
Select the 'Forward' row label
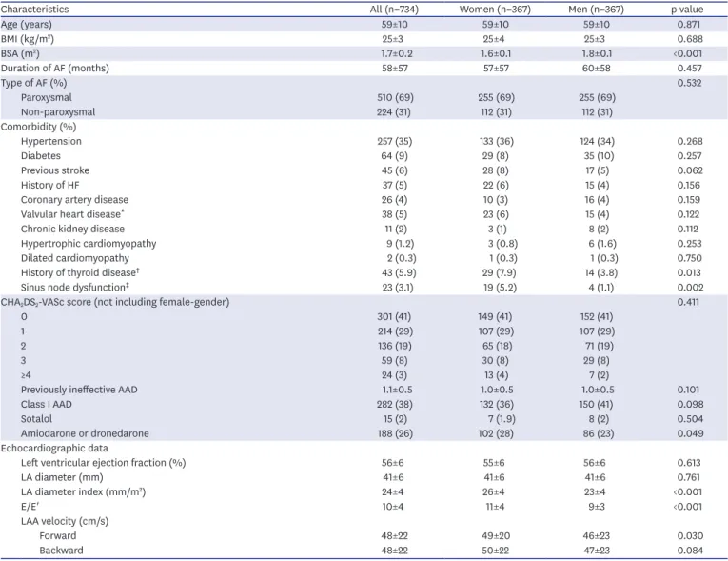tap(57, 536)
